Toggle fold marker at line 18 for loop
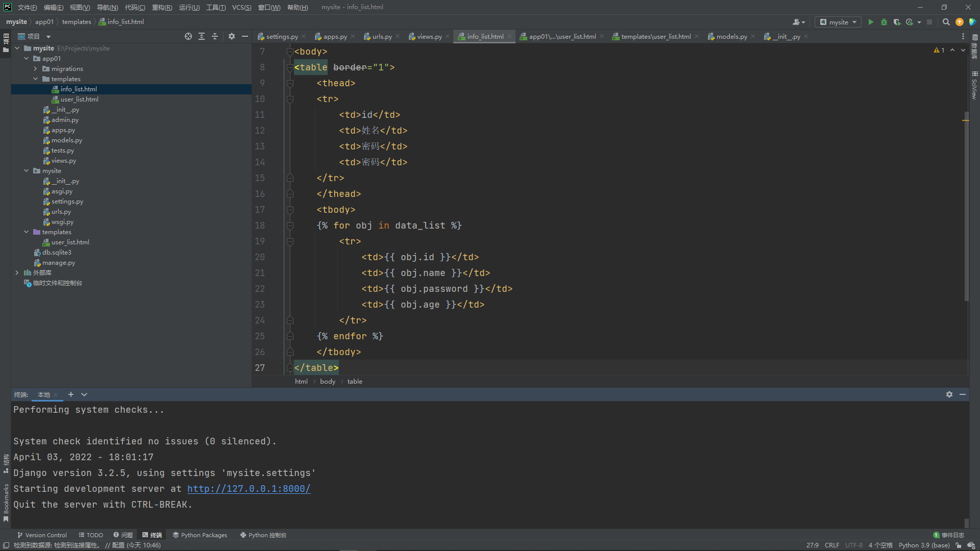This screenshot has height=551, width=980. coord(290,226)
